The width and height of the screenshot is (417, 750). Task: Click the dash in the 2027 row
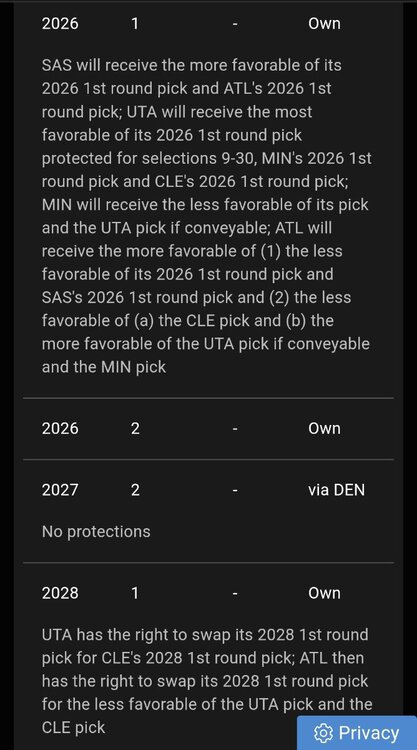coord(235,491)
